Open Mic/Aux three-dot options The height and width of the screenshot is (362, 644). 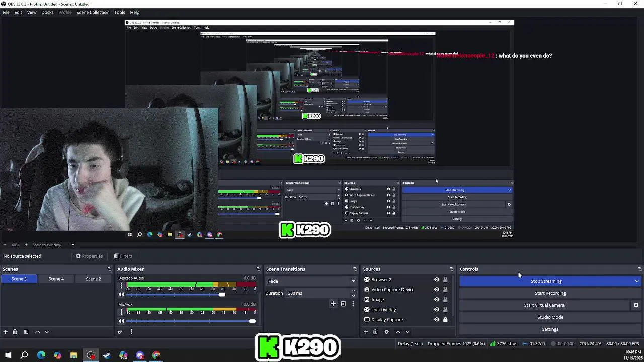point(121,312)
